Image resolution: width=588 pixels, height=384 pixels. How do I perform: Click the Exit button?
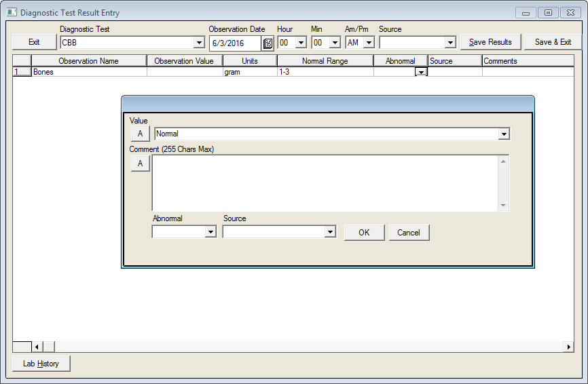pos(34,42)
